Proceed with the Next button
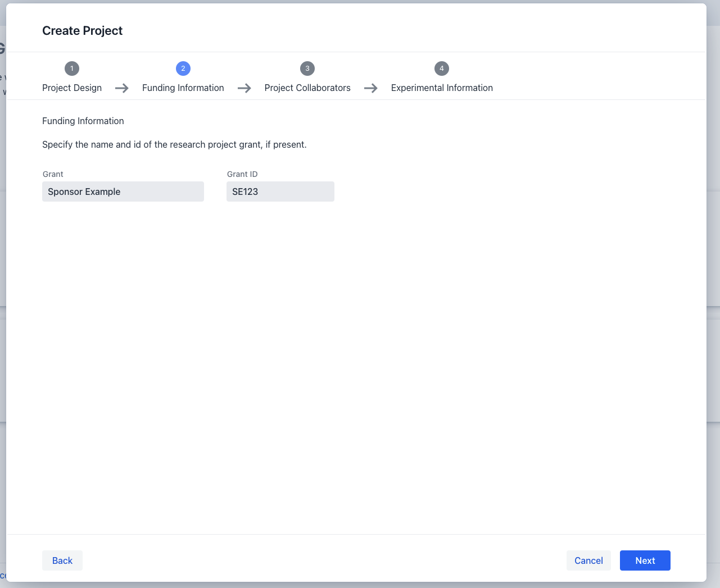 coord(645,560)
